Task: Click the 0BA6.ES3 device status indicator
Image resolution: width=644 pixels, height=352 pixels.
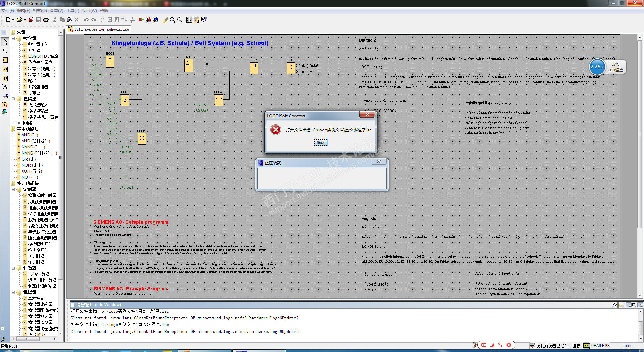Action: (597, 346)
